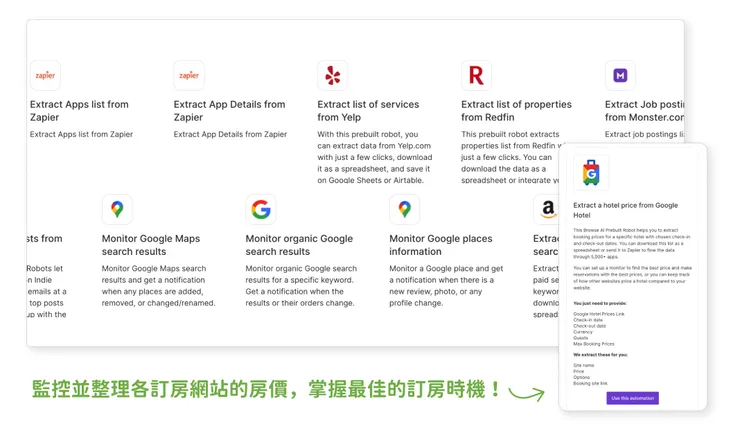740x428 pixels.
Task: Click "Booking site link" list entry
Action: [x=590, y=384]
